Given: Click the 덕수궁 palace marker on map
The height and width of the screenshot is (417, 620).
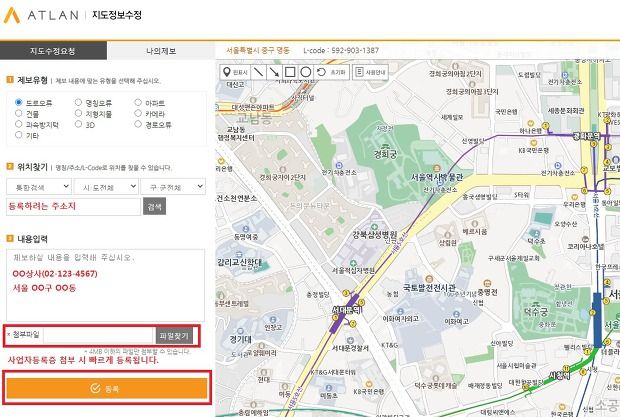Looking at the screenshot, I should (x=536, y=311).
